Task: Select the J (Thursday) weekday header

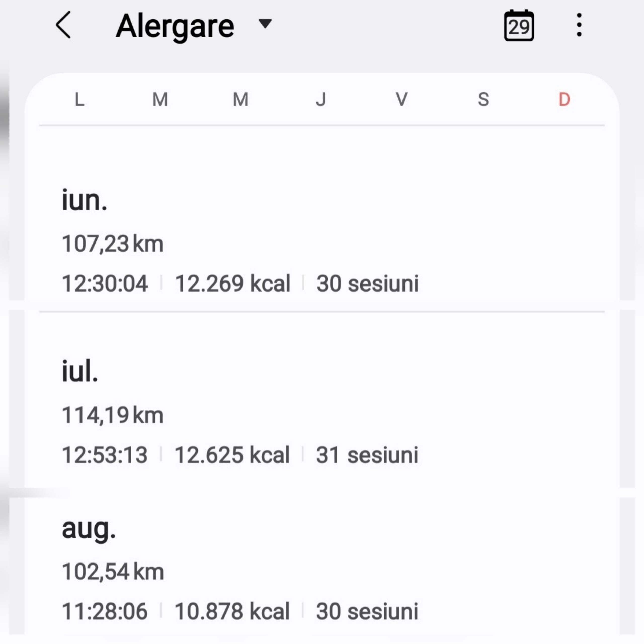Action: 321,99
